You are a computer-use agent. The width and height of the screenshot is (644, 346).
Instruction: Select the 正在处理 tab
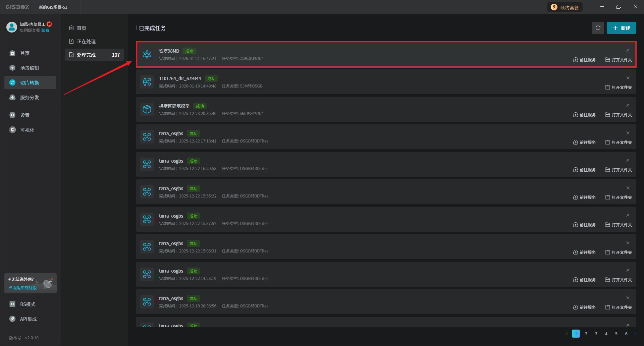pos(86,42)
